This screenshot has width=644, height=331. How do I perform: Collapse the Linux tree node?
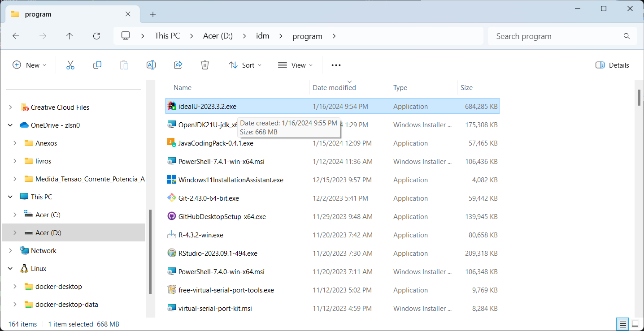tap(10, 269)
